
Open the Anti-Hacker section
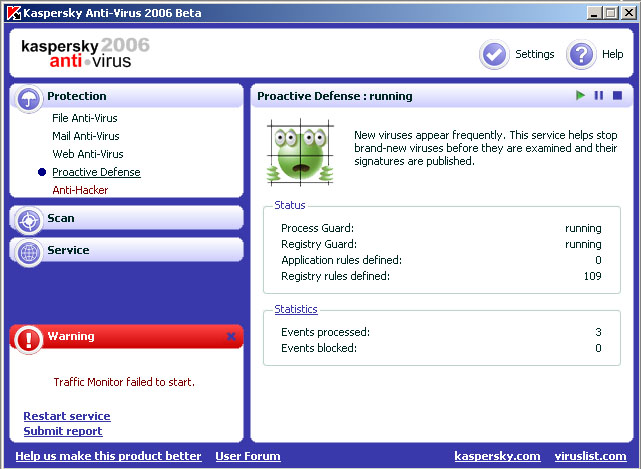pos(80,190)
